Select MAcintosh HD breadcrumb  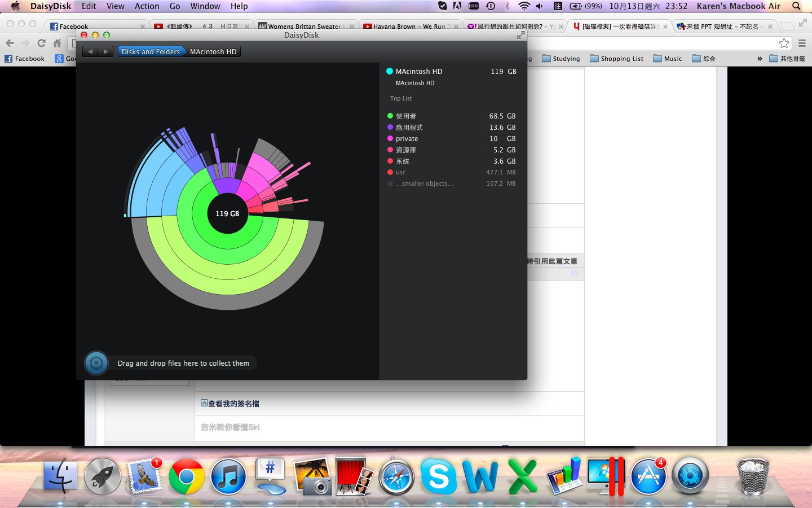[213, 51]
